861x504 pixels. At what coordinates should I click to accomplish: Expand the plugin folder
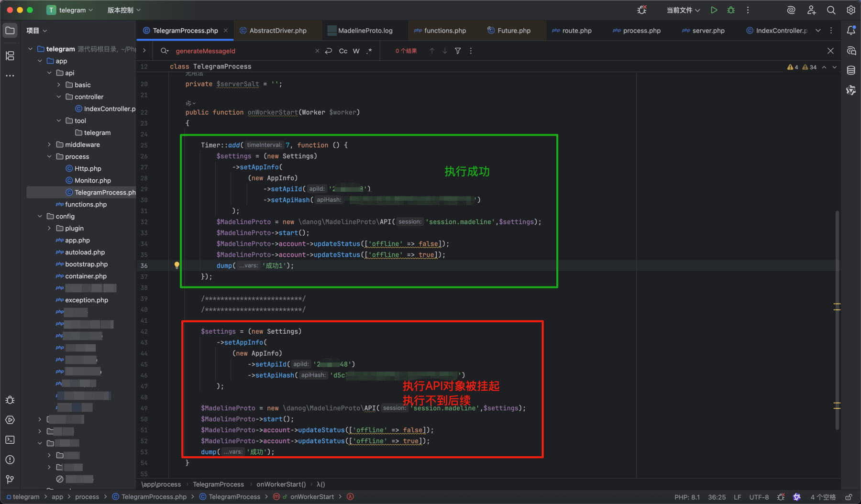[x=49, y=228]
